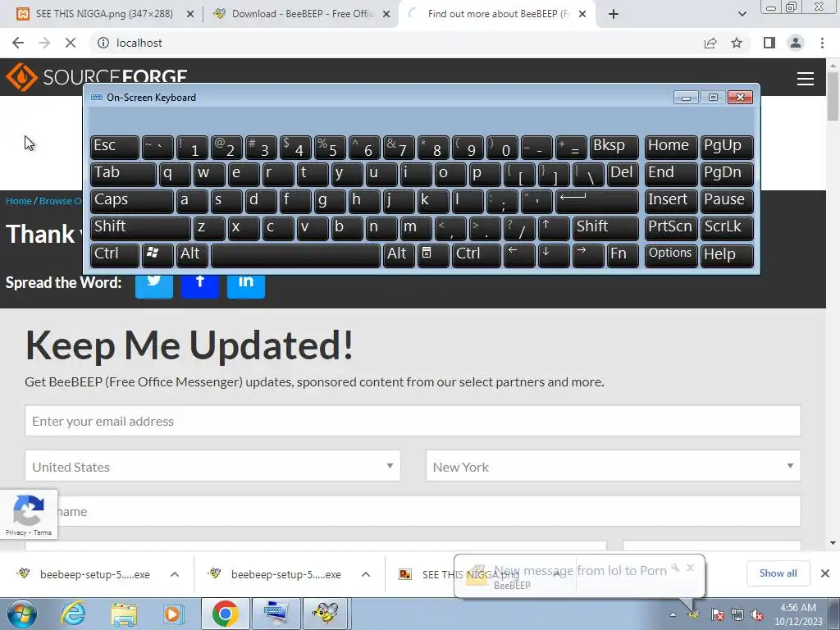Click the Windows key on On-Screen Keyboard

(x=157, y=254)
